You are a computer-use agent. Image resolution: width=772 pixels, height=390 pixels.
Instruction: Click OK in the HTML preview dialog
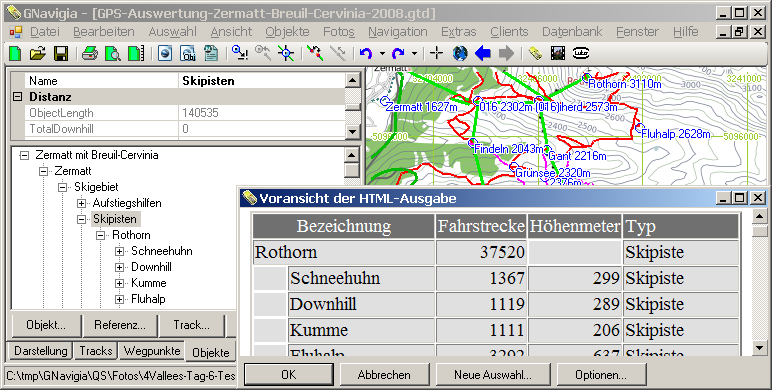289,375
